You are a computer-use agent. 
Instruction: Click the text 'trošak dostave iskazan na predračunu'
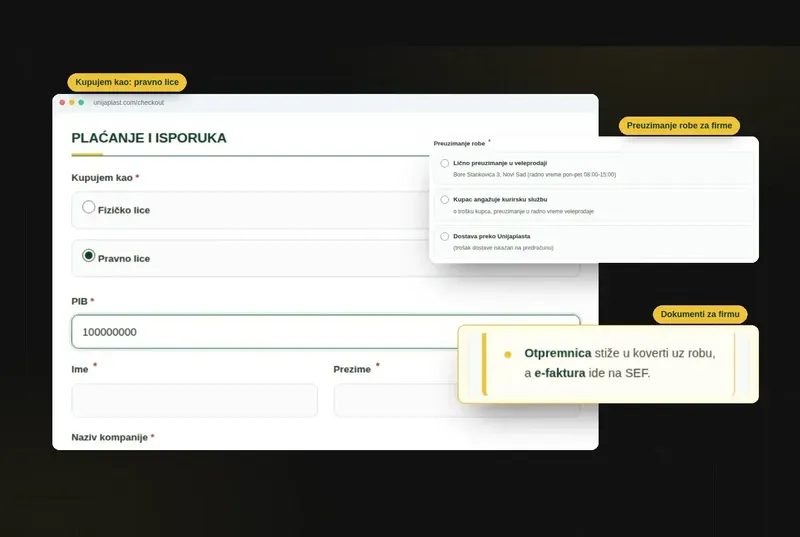[503, 248]
